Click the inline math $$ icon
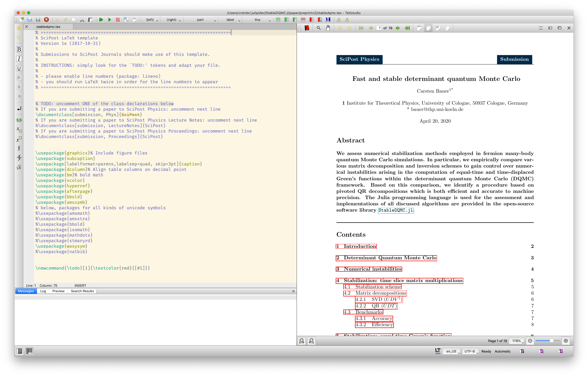 pyautogui.click(x=19, y=120)
